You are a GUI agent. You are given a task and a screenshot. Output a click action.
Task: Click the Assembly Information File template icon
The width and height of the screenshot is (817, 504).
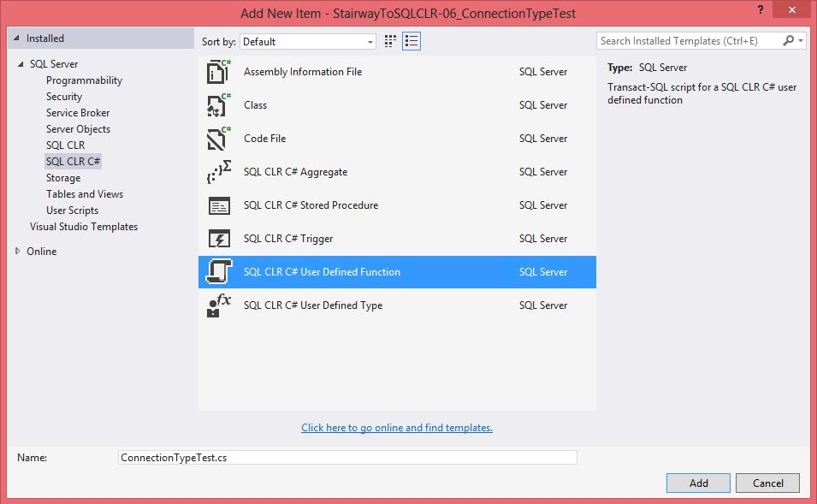pyautogui.click(x=219, y=72)
